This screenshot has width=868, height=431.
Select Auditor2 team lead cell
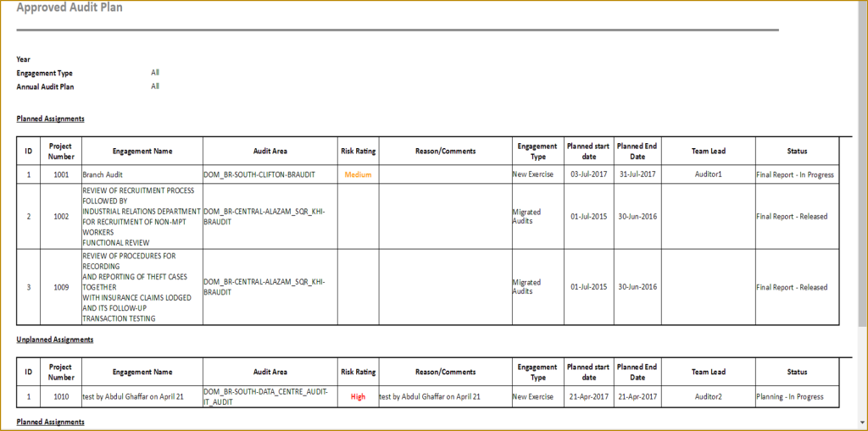click(x=709, y=396)
